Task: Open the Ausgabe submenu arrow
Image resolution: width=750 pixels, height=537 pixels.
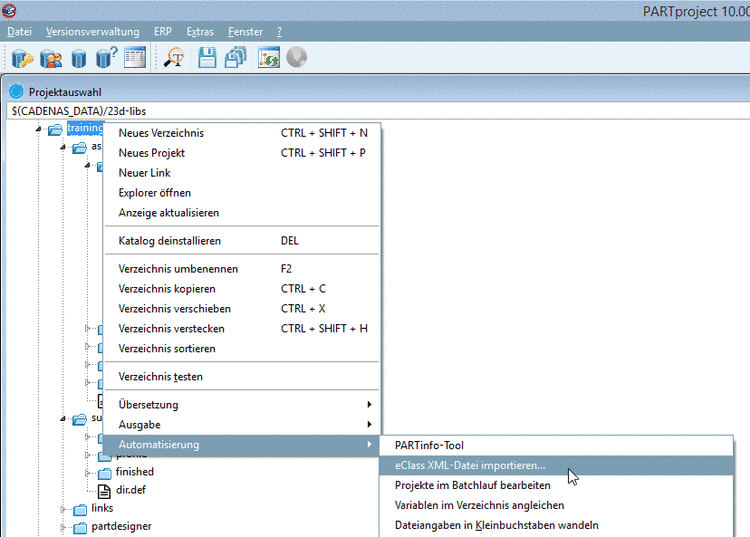Action: (x=369, y=425)
